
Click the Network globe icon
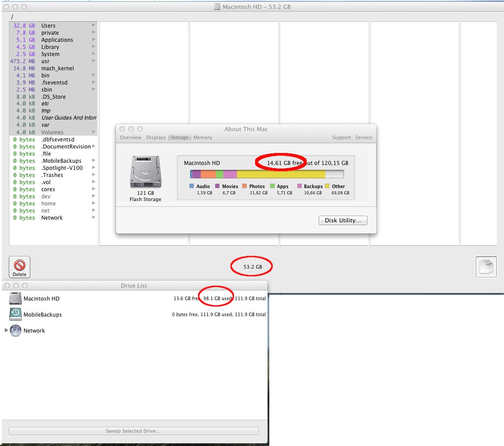click(x=16, y=330)
